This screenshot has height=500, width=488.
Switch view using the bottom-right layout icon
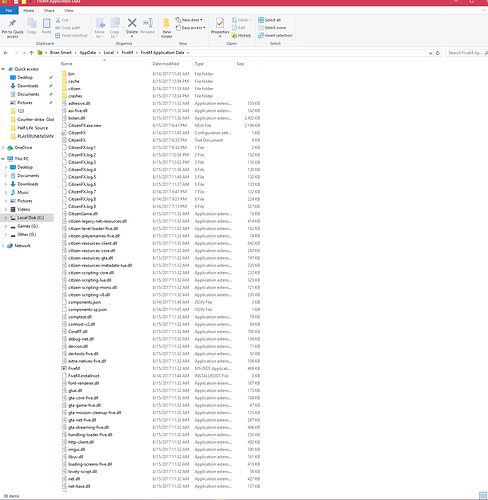(482, 496)
